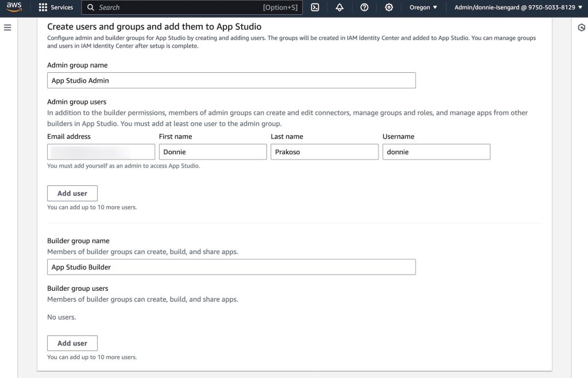Edit the Admin group name field
The image size is (588, 378).
(x=231, y=80)
